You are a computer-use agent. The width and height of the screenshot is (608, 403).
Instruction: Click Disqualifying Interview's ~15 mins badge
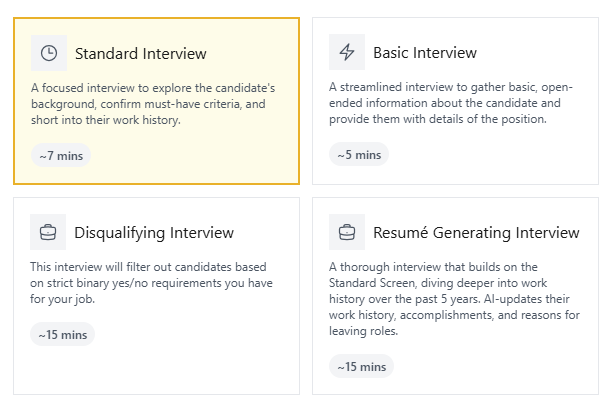(62, 335)
